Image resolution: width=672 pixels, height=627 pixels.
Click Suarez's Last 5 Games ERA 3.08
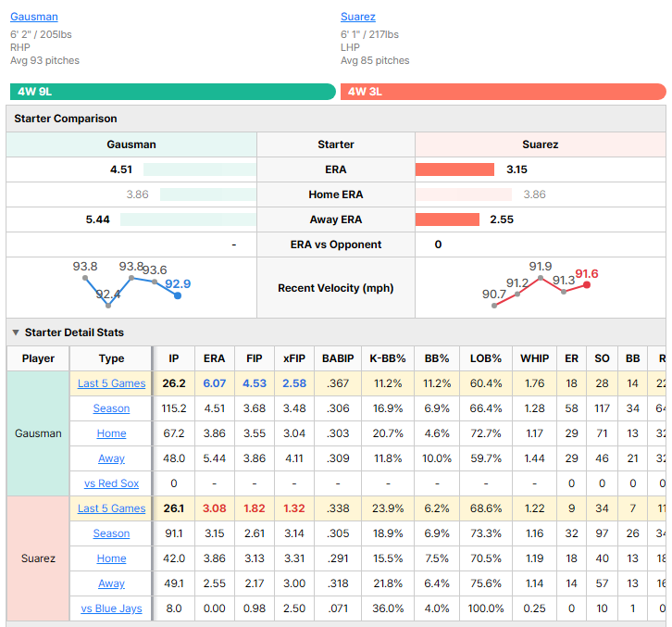pyautogui.click(x=215, y=508)
